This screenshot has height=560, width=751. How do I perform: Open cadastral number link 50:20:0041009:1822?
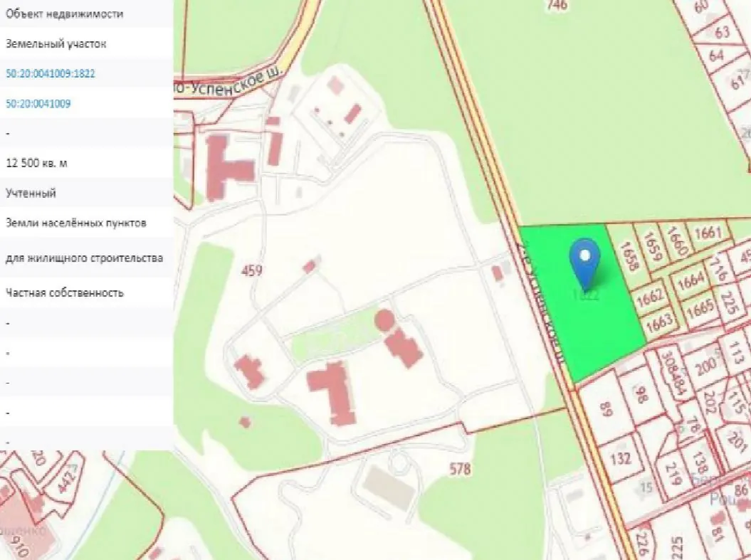coord(51,74)
